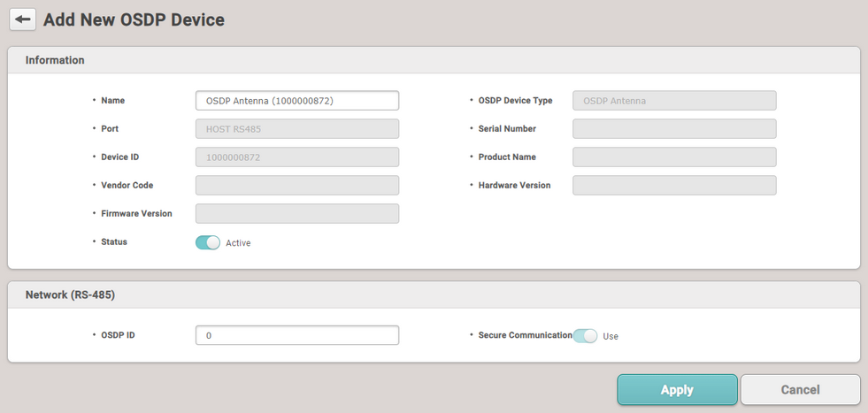Click the Firmware Version label
The image size is (868, 413).
coord(137,214)
